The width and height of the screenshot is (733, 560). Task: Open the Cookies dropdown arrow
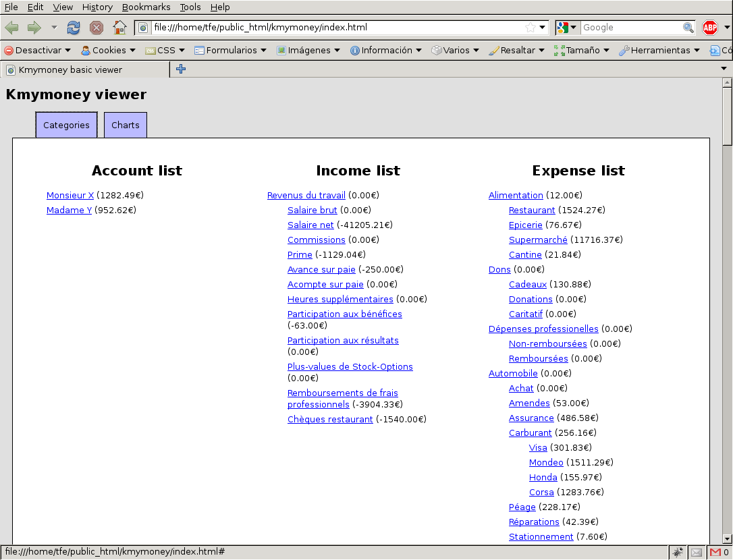pyautogui.click(x=132, y=51)
